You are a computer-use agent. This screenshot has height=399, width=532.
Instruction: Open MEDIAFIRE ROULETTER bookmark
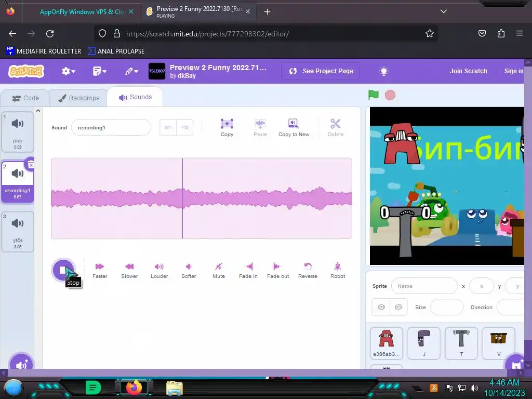click(x=44, y=51)
